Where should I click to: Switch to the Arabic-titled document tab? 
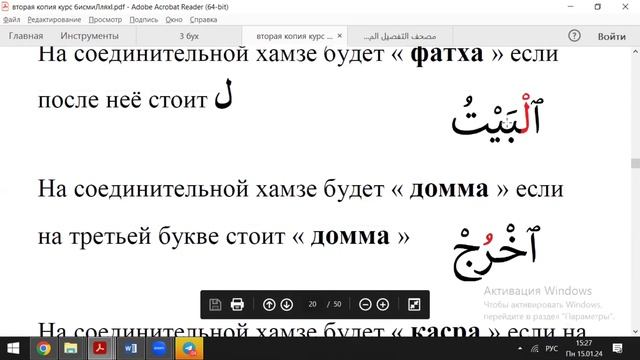(400, 36)
